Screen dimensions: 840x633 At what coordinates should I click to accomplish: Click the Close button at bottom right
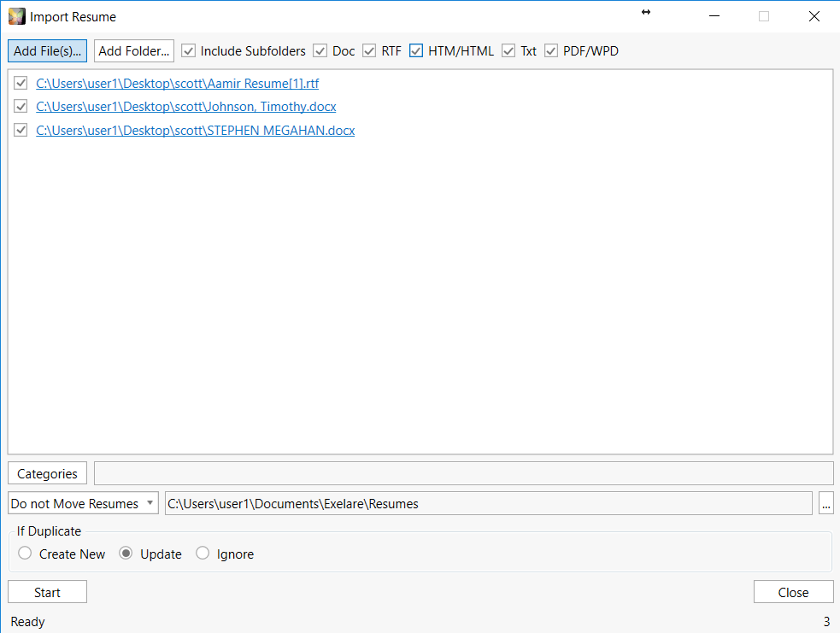coord(793,592)
